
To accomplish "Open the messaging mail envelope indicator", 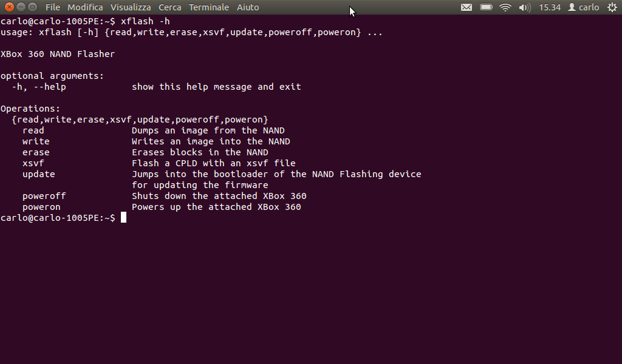I will pyautogui.click(x=466, y=7).
